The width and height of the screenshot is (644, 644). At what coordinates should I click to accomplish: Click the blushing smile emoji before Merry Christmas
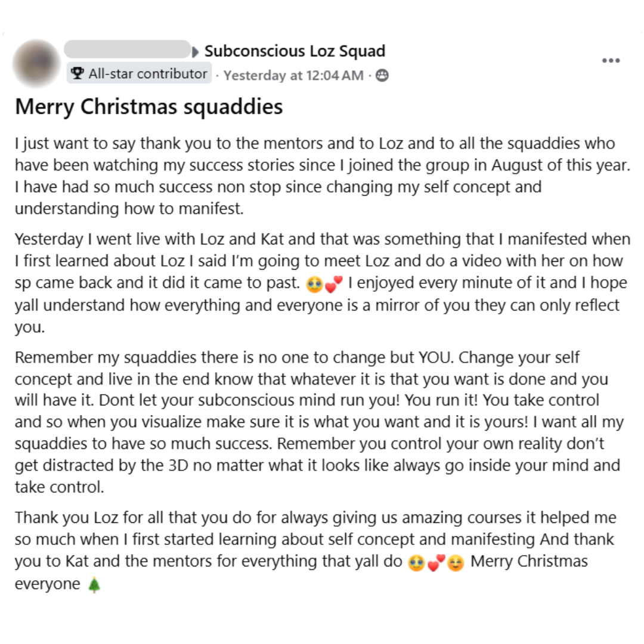456,563
